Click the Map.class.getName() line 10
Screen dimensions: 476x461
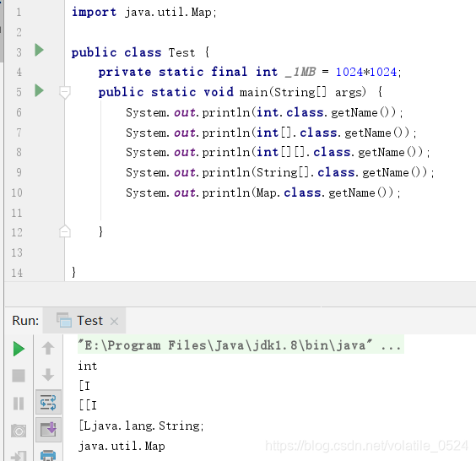(263, 193)
